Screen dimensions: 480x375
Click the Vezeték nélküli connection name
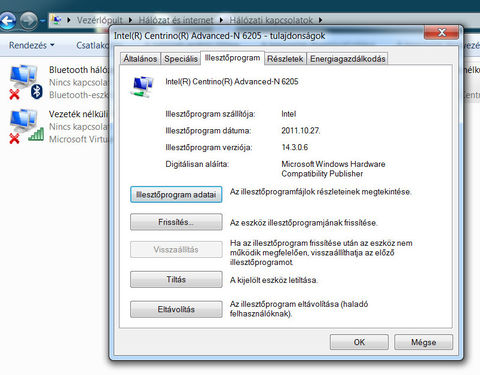(79, 114)
